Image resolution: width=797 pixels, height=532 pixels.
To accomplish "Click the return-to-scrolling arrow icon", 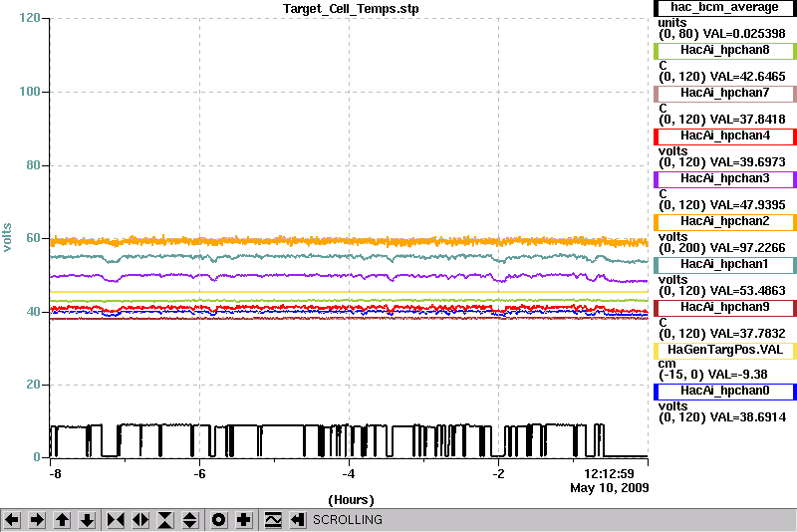I will (x=298, y=520).
